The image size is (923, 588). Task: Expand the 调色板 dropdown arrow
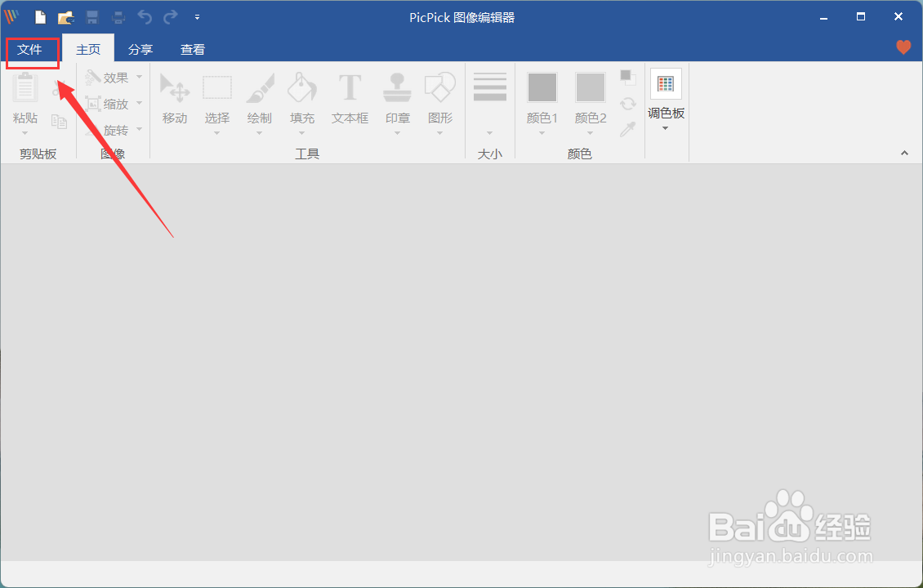(x=665, y=128)
